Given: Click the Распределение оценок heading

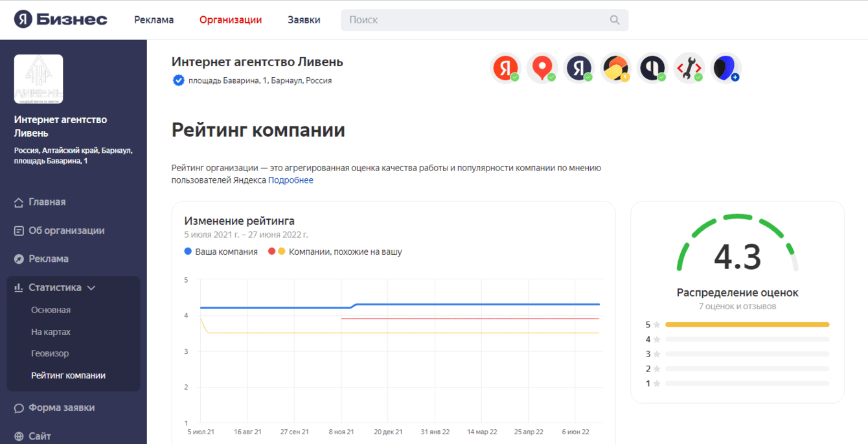Looking at the screenshot, I should (x=737, y=292).
